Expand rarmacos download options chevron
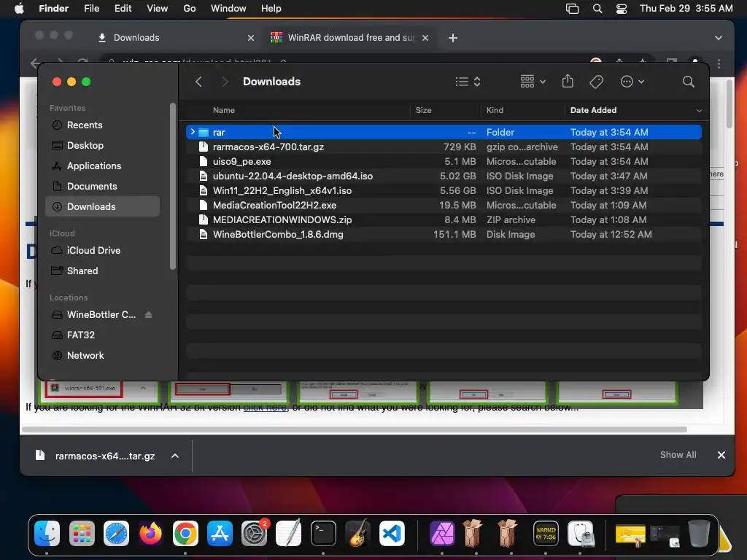747x560 pixels. (175, 456)
